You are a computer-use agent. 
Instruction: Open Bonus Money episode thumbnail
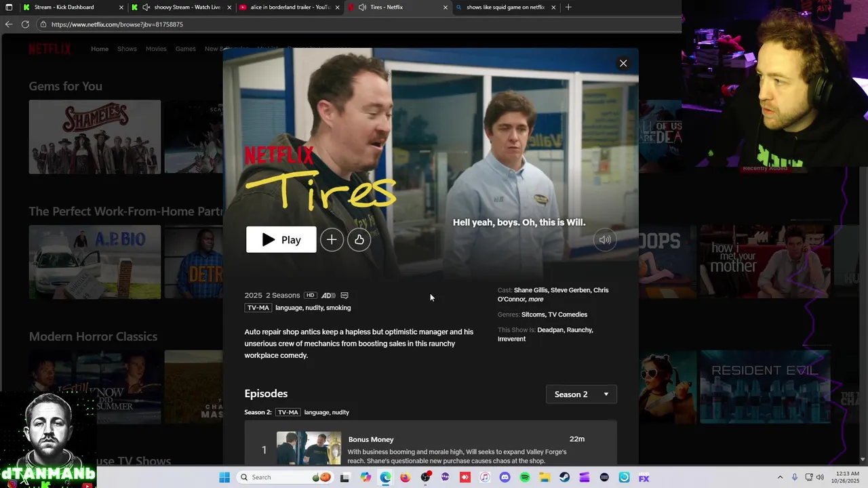[x=309, y=449]
